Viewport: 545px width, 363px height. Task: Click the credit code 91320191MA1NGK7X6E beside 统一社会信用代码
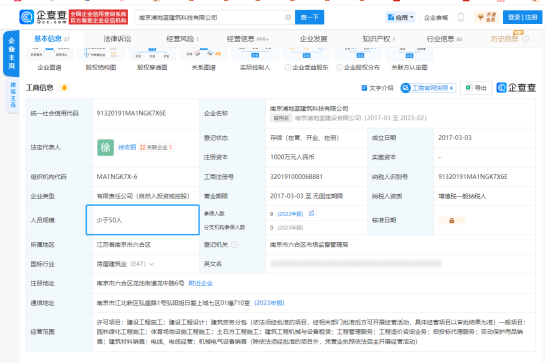click(131, 113)
